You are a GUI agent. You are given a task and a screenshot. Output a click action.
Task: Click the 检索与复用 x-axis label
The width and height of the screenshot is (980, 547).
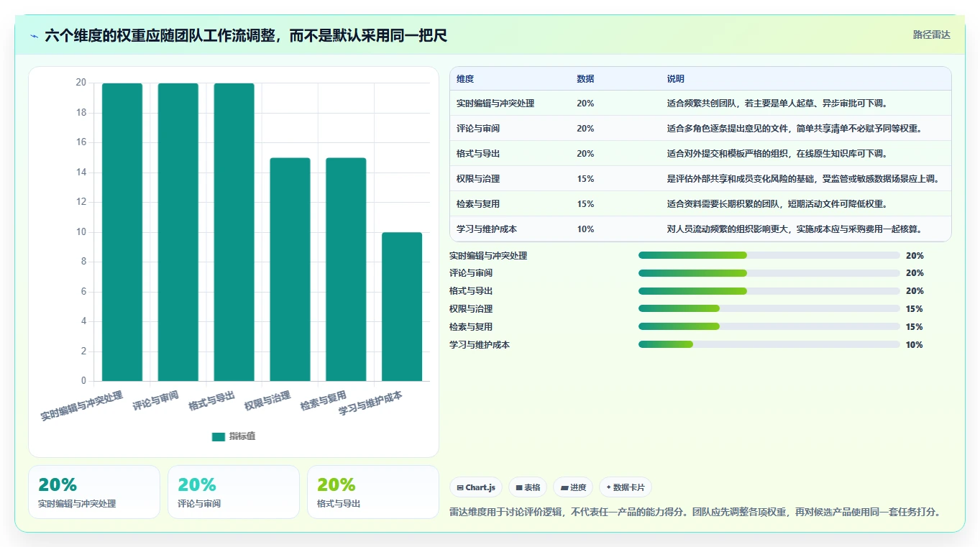[324, 401]
